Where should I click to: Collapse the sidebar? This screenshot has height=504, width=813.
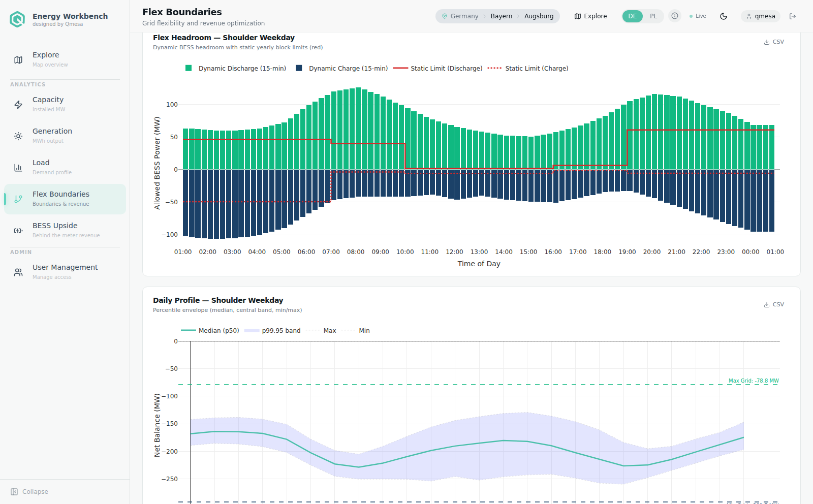(x=29, y=492)
